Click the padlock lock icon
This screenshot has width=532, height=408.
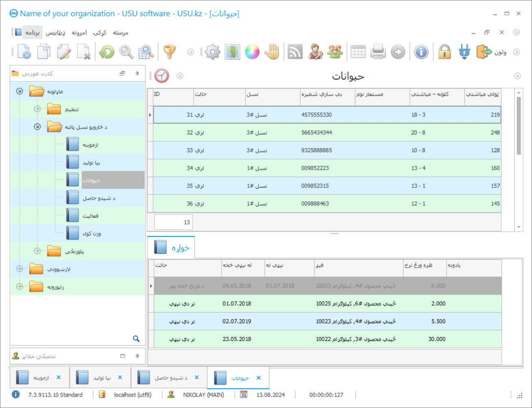(444, 52)
